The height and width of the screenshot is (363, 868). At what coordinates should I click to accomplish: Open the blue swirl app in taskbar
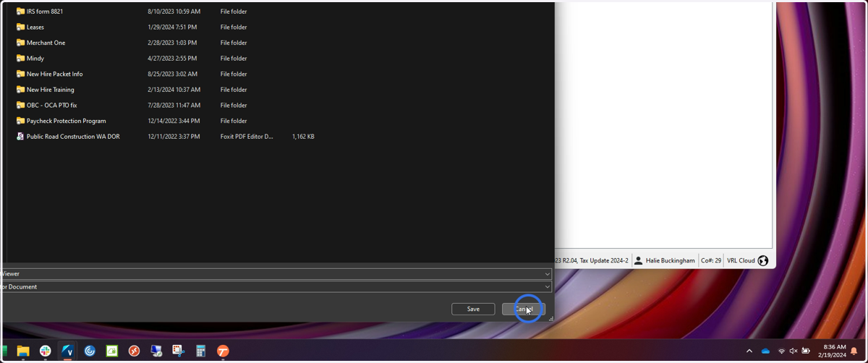pos(90,351)
